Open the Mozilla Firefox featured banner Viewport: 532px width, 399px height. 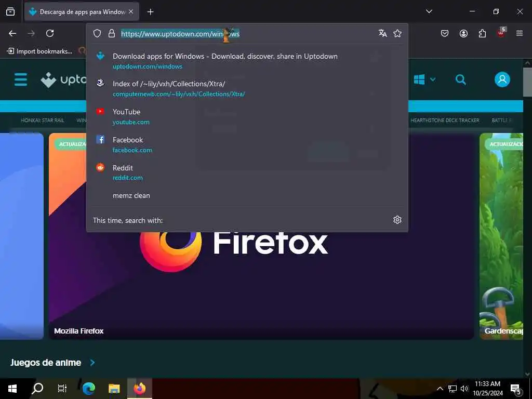point(261,236)
